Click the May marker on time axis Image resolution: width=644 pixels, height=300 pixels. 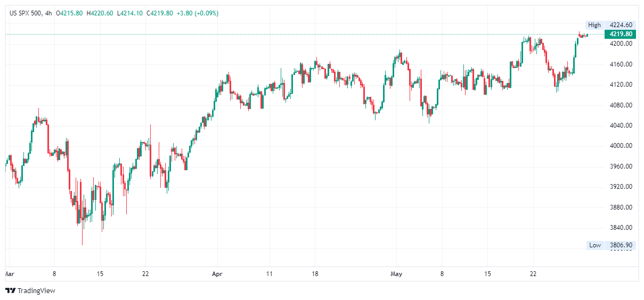tap(396, 274)
